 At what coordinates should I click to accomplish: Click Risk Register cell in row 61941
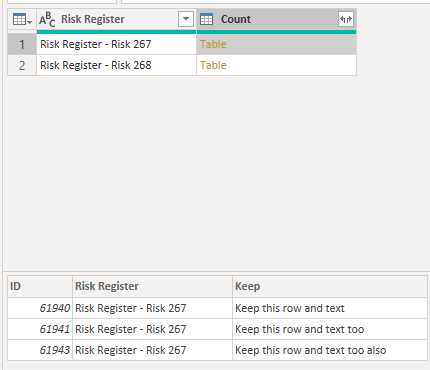152,329
